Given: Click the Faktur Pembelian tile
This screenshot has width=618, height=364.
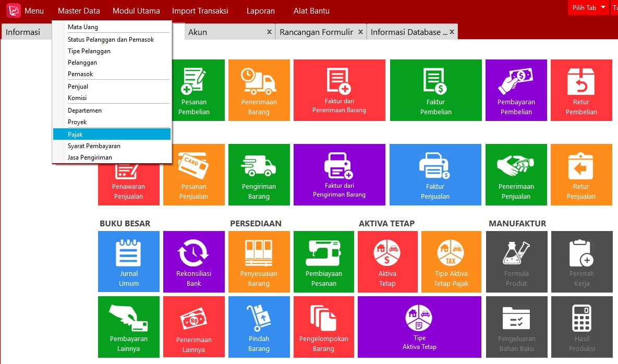Looking at the screenshot, I should tap(435, 90).
